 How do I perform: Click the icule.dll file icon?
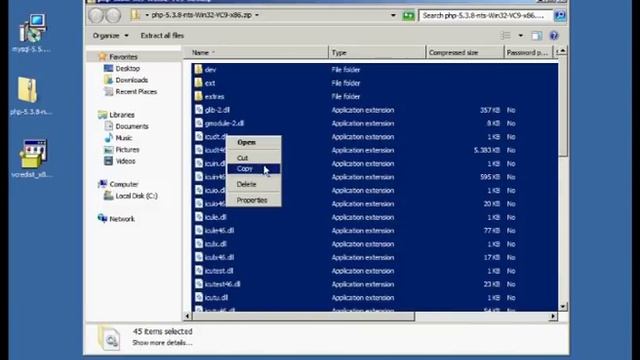tap(198, 217)
